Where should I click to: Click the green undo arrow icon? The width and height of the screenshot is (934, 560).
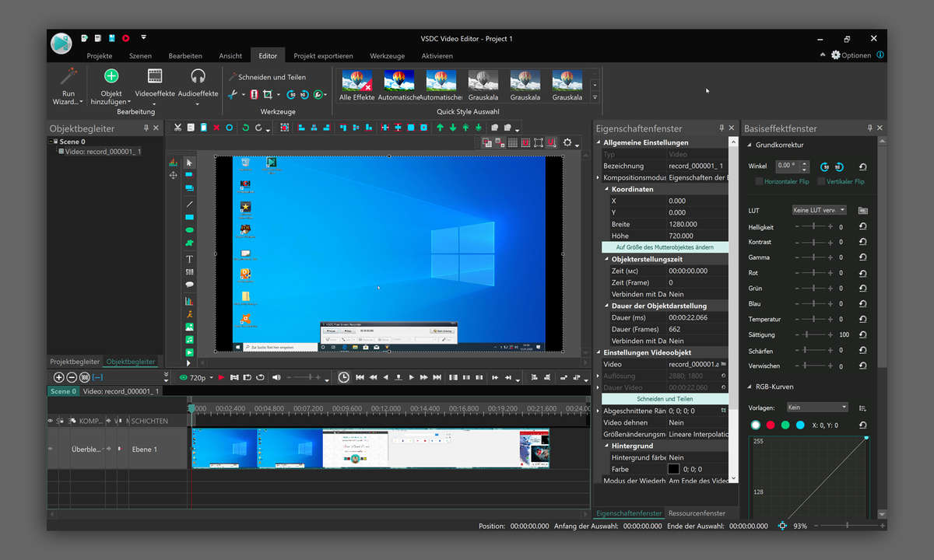click(245, 128)
